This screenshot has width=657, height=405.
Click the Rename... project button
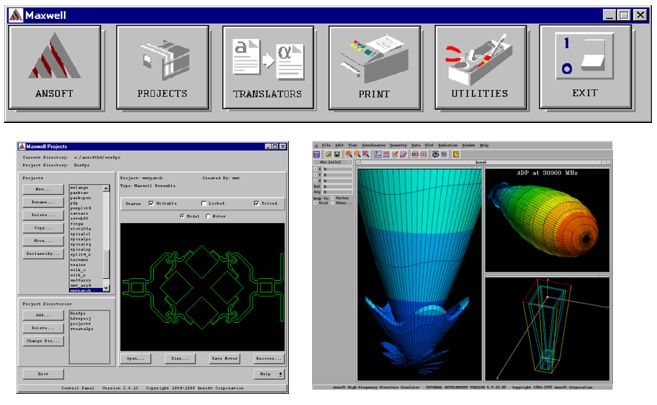(43, 202)
